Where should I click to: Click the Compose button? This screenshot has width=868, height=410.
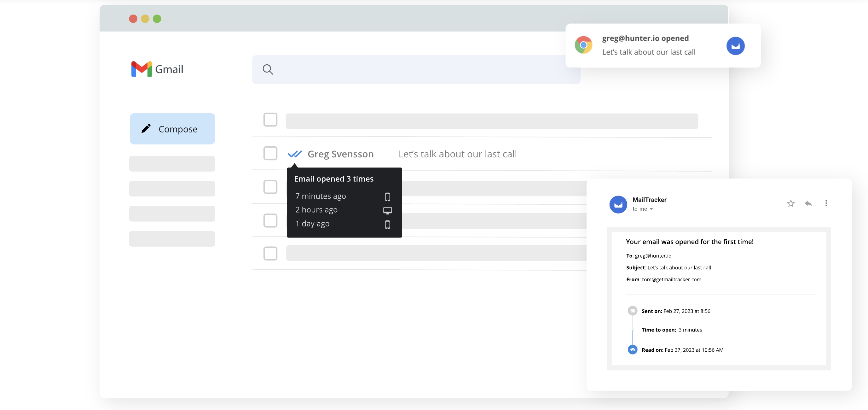(x=172, y=129)
